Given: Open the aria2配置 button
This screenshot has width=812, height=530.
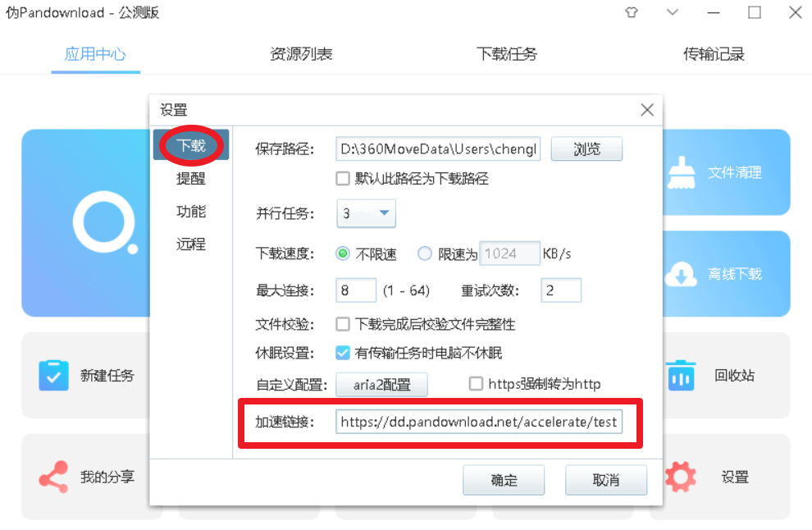Looking at the screenshot, I should coord(381,385).
